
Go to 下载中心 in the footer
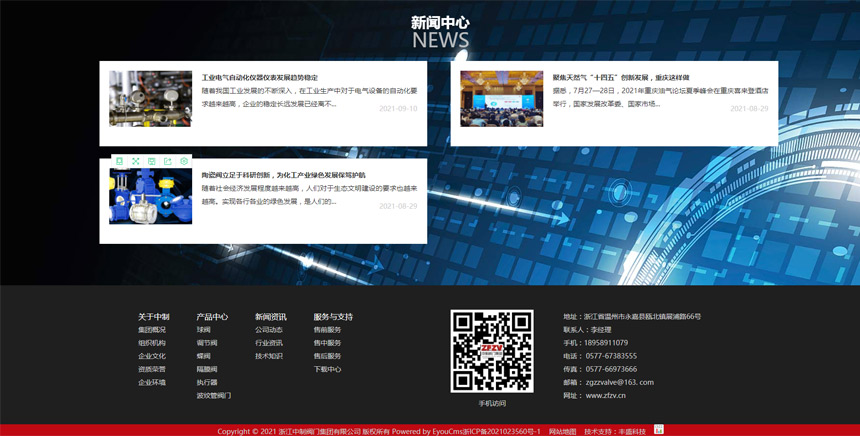pyautogui.click(x=327, y=369)
